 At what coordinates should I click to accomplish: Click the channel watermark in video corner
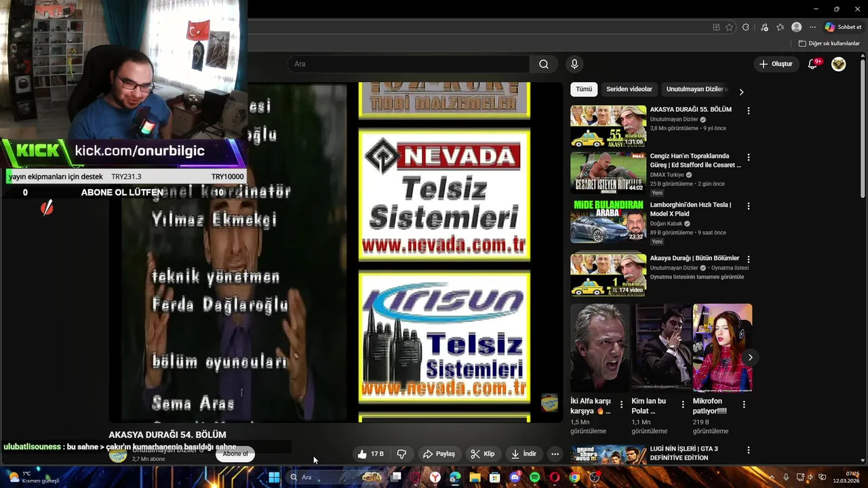coord(549,403)
